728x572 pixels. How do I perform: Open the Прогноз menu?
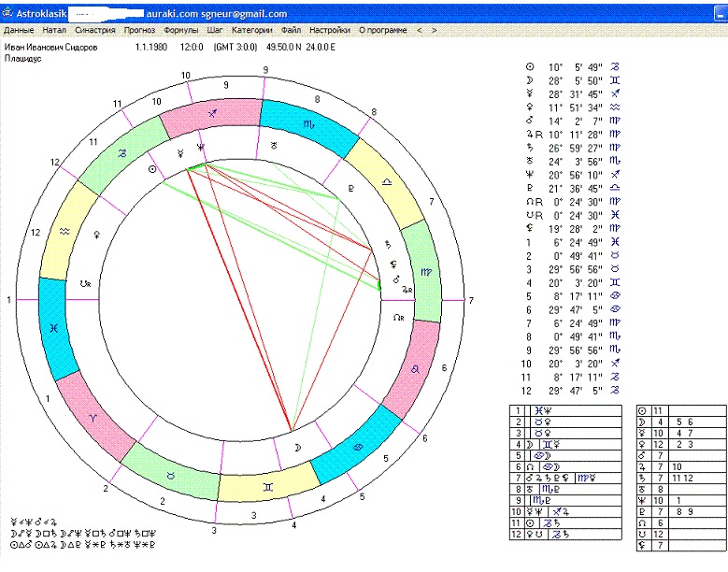tap(138, 30)
